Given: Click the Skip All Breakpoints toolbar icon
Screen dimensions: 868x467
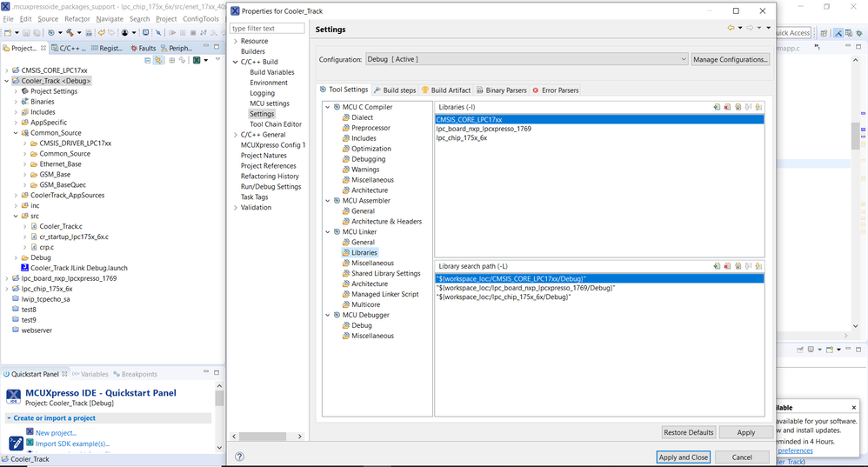Looking at the screenshot, I should (158, 33).
